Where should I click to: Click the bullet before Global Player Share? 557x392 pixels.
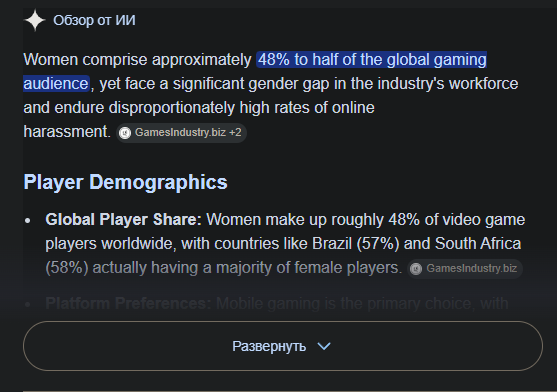[x=28, y=221]
